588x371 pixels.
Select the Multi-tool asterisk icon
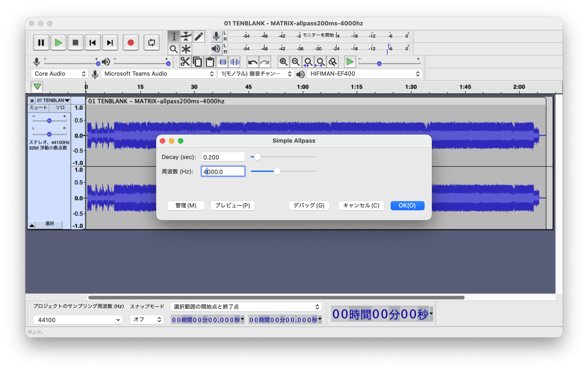tap(186, 49)
